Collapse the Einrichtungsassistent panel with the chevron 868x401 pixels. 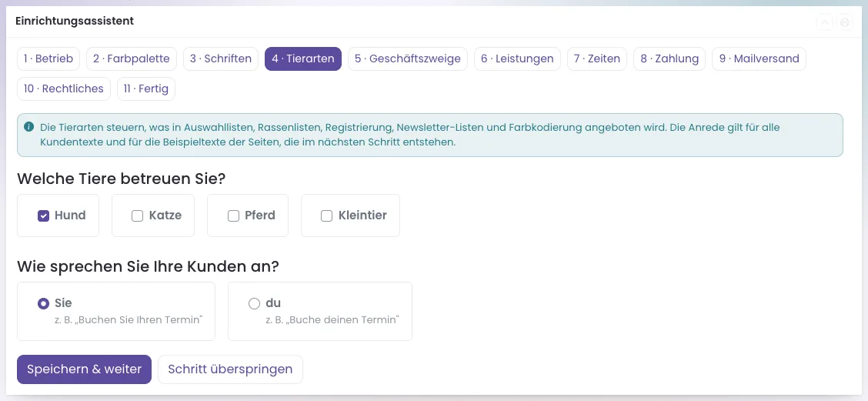[825, 22]
